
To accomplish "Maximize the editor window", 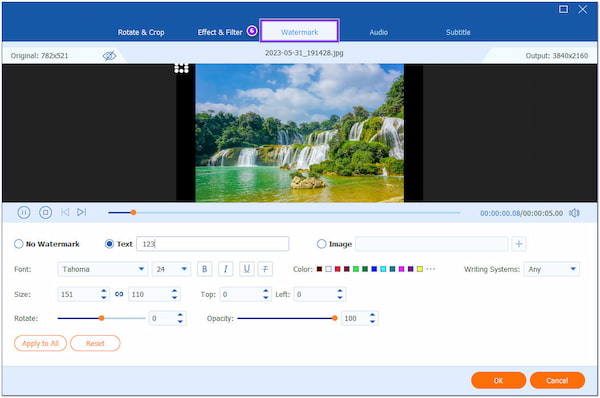I will pos(563,9).
